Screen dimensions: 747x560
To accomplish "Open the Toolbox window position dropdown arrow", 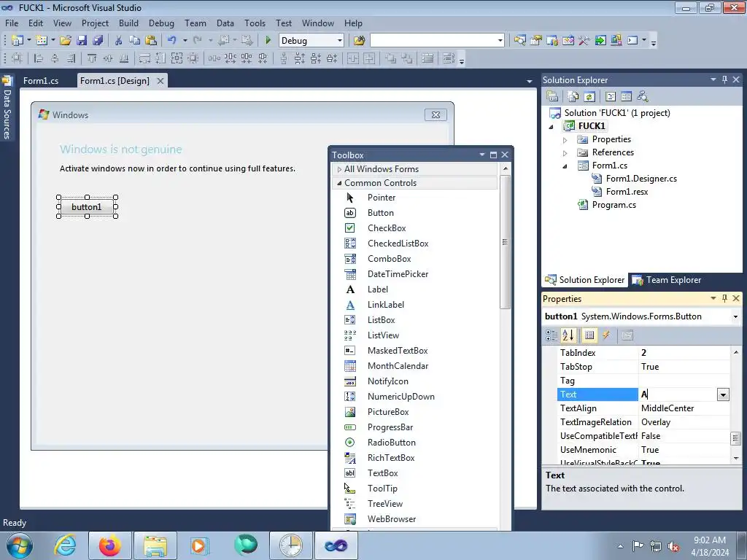I will pos(481,155).
